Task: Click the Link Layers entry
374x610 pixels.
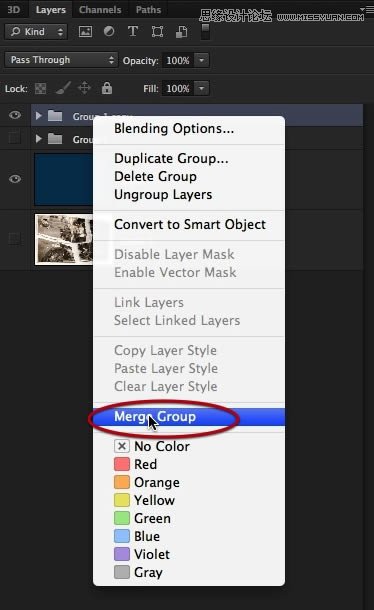Action: coord(189,302)
